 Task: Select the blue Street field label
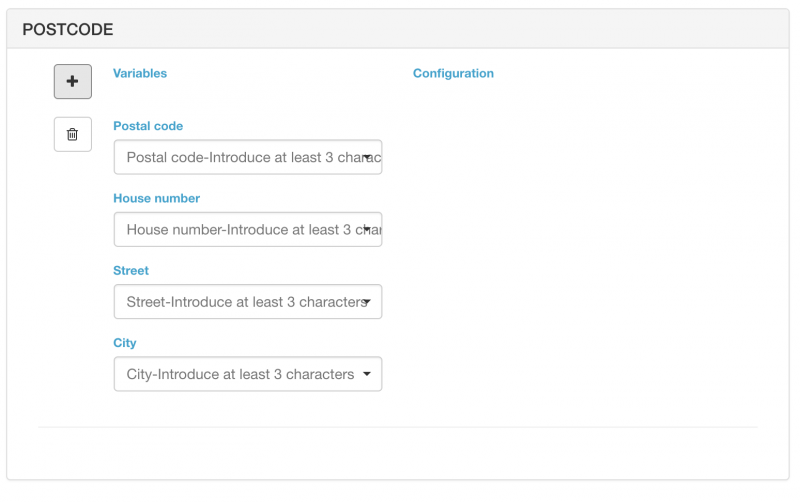131,270
